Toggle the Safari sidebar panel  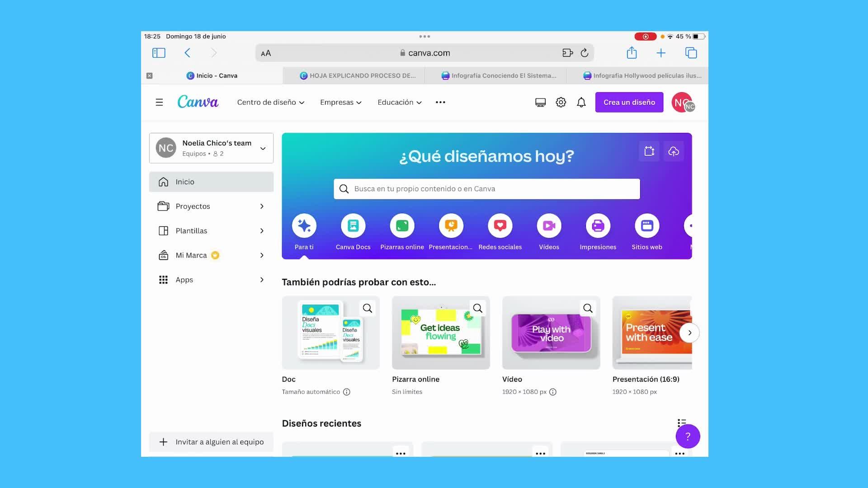[x=159, y=53]
